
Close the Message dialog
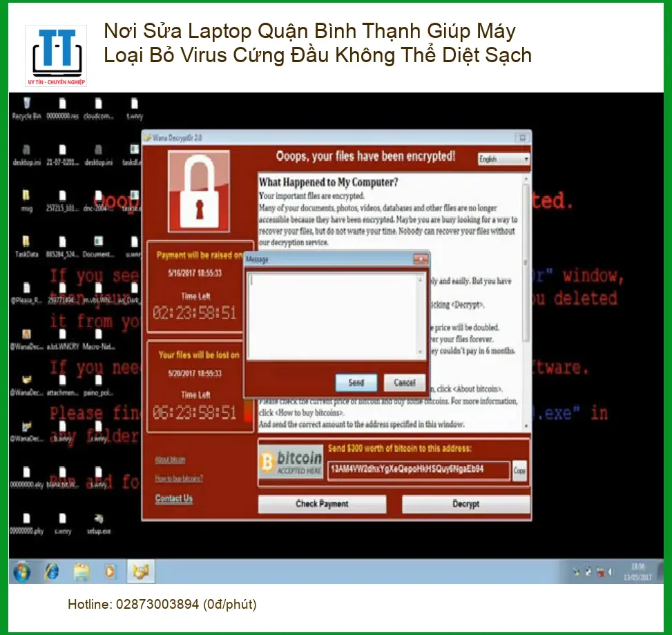coord(421,259)
